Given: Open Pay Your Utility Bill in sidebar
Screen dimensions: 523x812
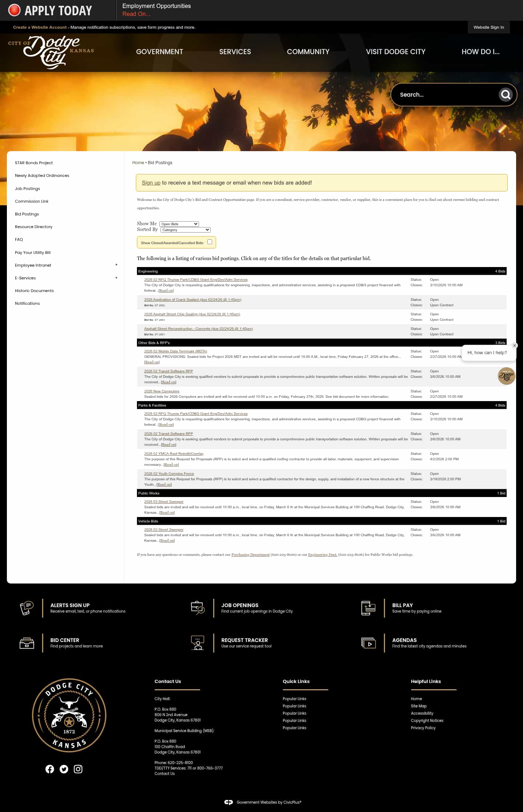Looking at the screenshot, I should pos(33,253).
